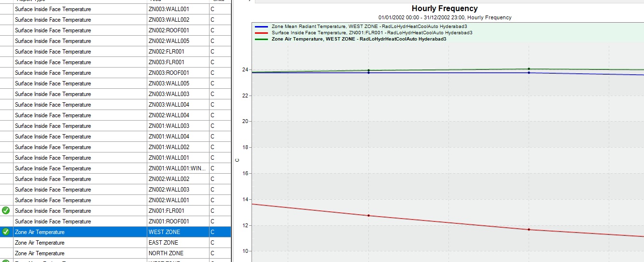The width and height of the screenshot is (644, 262).
Task: Select the ZN003:WALL005 area cell
Action: (x=178, y=83)
